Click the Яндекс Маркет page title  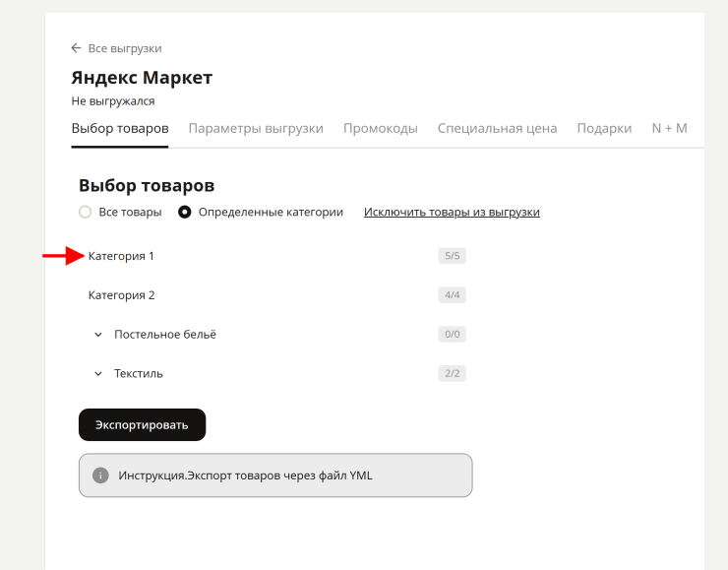click(x=142, y=78)
